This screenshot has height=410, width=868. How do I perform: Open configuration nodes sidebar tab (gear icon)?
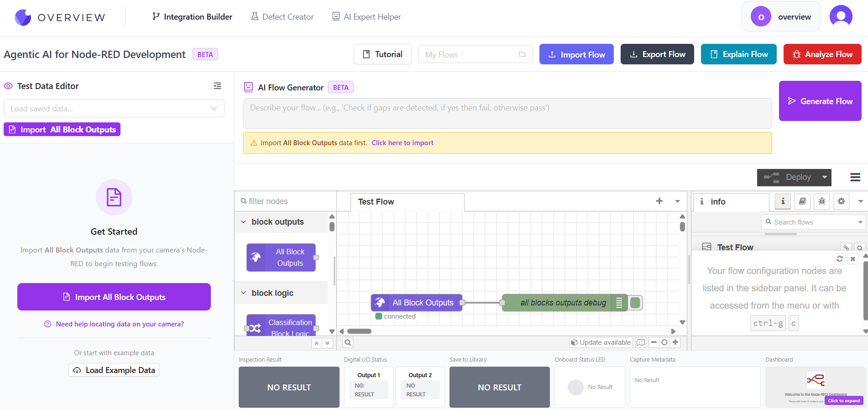coord(841,201)
